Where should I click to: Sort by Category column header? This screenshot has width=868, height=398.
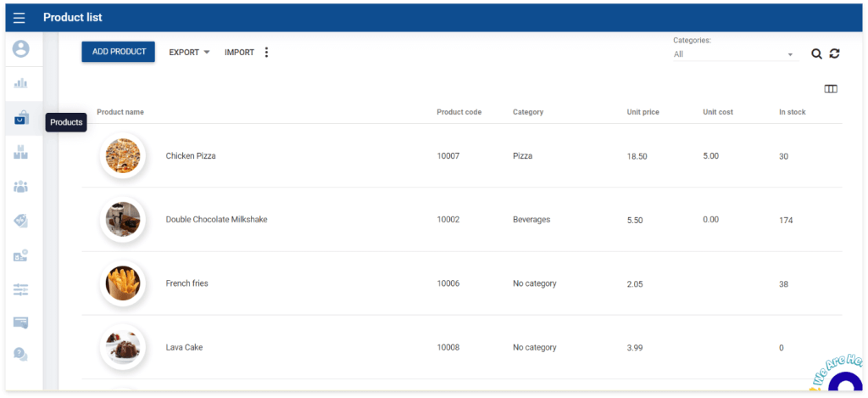click(x=528, y=112)
